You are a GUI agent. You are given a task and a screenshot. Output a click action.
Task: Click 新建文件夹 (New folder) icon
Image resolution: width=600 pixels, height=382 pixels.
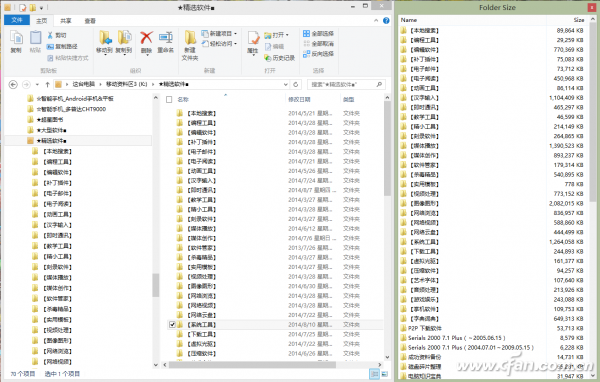click(x=190, y=38)
